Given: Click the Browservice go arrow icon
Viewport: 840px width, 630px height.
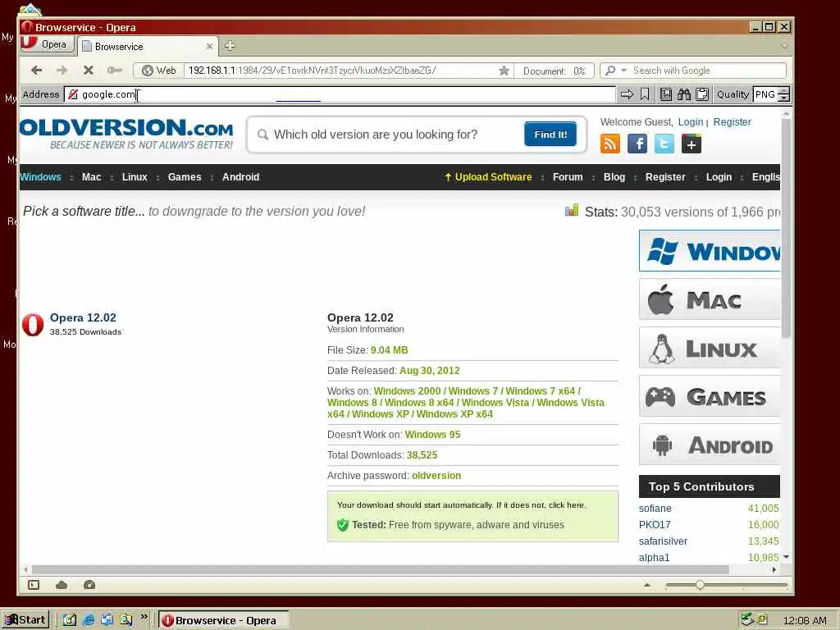Looking at the screenshot, I should point(626,95).
